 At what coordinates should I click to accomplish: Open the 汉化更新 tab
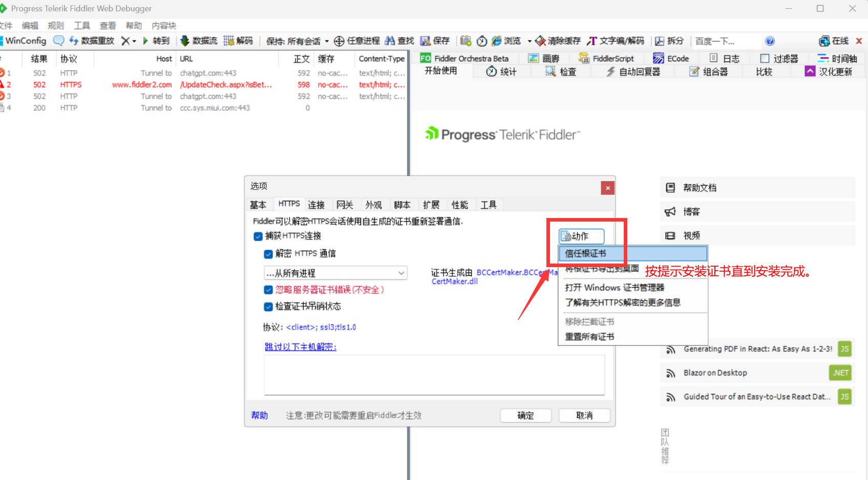click(x=829, y=72)
